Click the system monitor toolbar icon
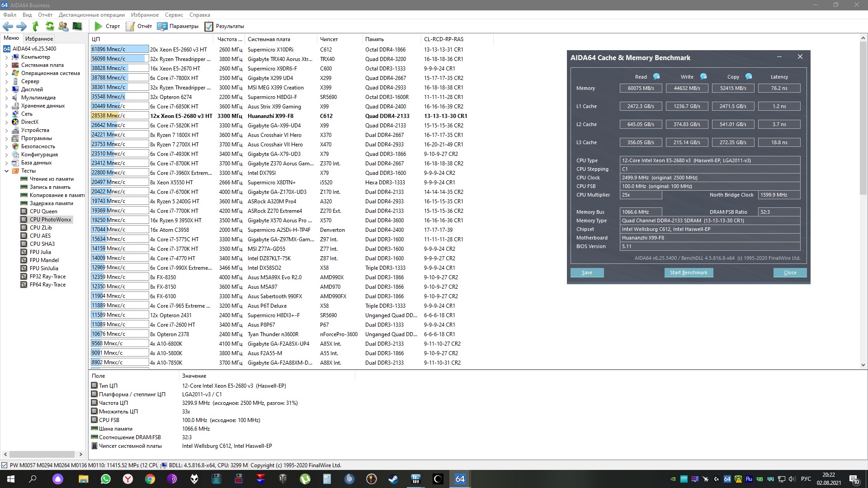Image resolution: width=868 pixels, height=488 pixels. pyautogui.click(x=77, y=26)
